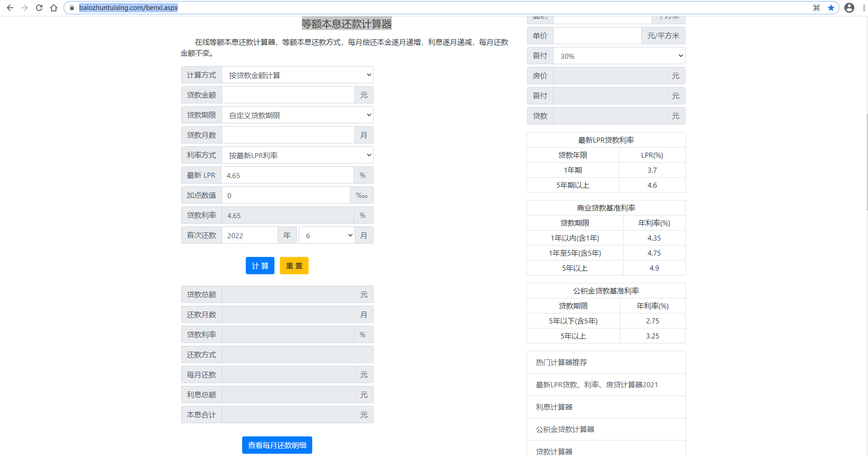868x456 pixels.
Task: Click the 公积金贷款基准利率 table header
Action: pyautogui.click(x=606, y=291)
